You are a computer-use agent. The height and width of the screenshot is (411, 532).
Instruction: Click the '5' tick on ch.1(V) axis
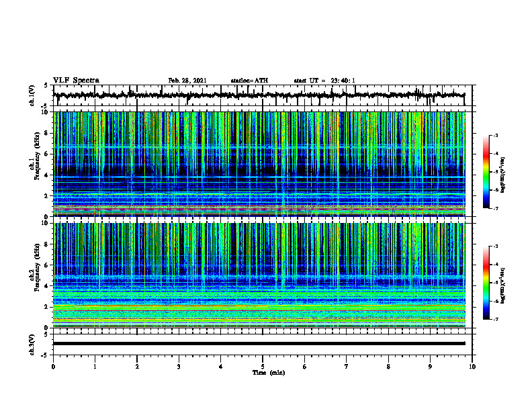tap(46, 86)
